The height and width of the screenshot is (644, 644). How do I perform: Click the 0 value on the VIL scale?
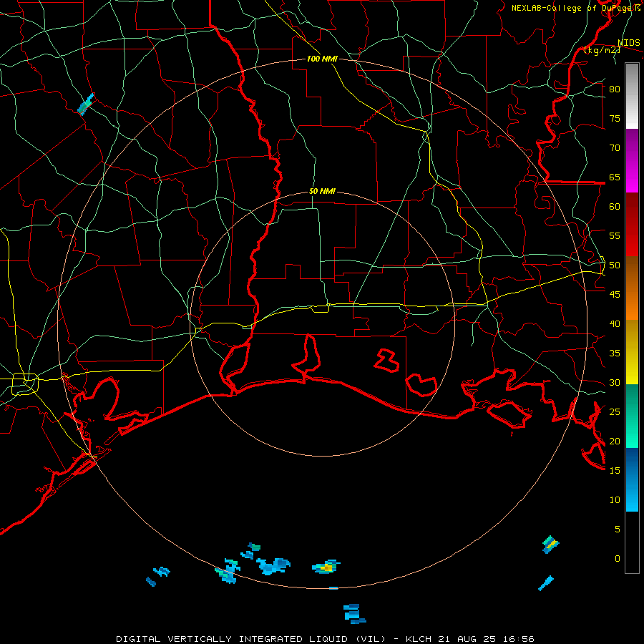[618, 559]
